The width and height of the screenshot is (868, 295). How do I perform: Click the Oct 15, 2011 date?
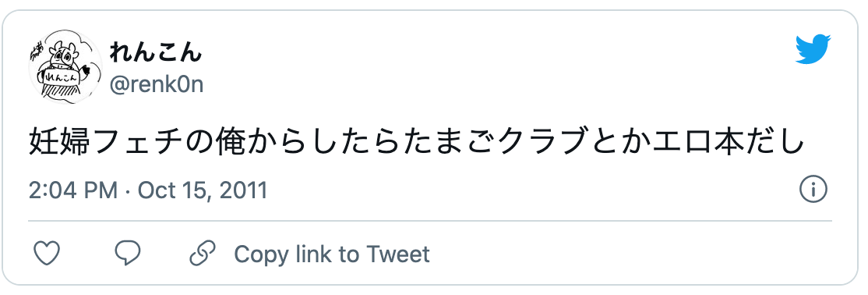tap(203, 190)
